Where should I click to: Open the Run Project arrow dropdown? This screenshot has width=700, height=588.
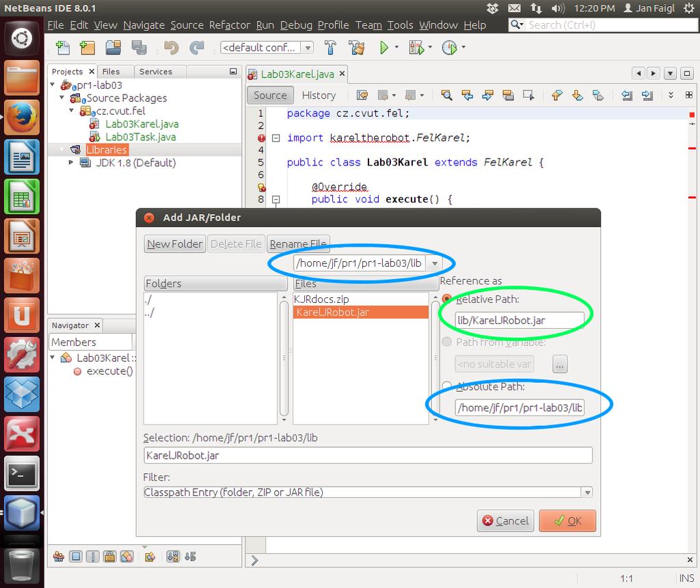pos(396,47)
